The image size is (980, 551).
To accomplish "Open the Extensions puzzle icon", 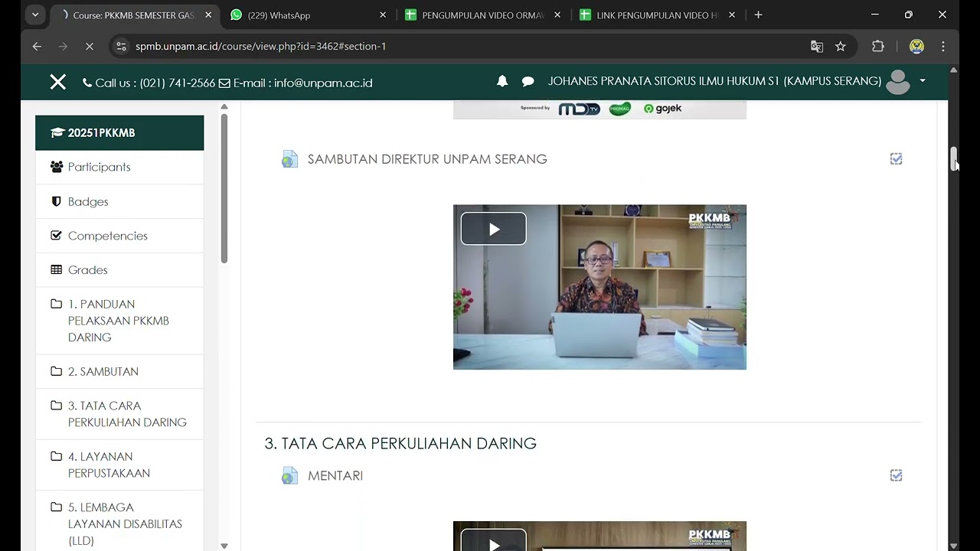I will (x=878, y=46).
